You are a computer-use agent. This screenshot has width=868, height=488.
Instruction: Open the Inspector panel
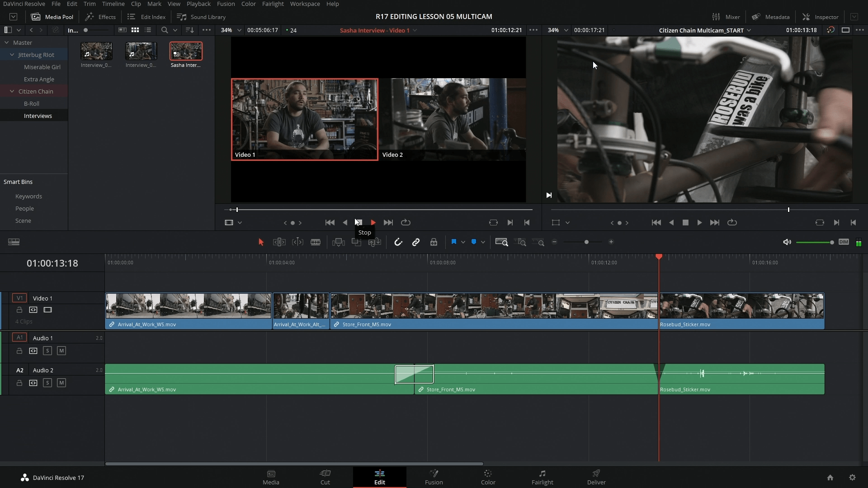(821, 17)
